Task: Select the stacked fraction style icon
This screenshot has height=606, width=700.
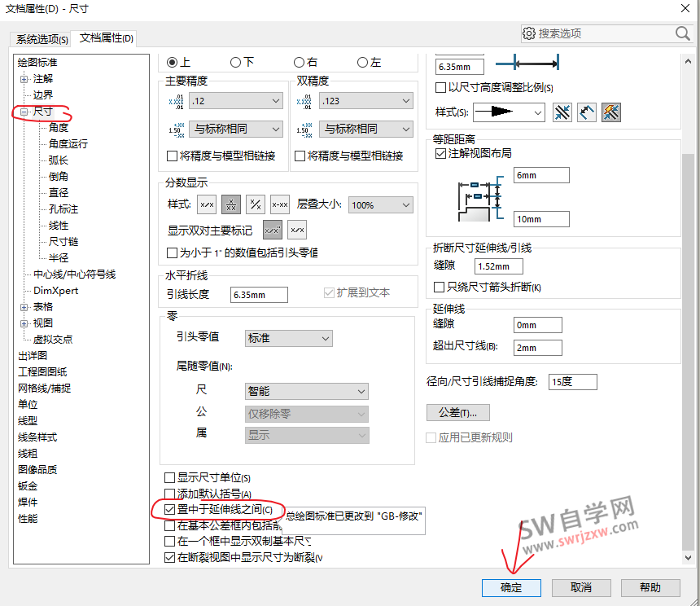Action: tap(231, 204)
